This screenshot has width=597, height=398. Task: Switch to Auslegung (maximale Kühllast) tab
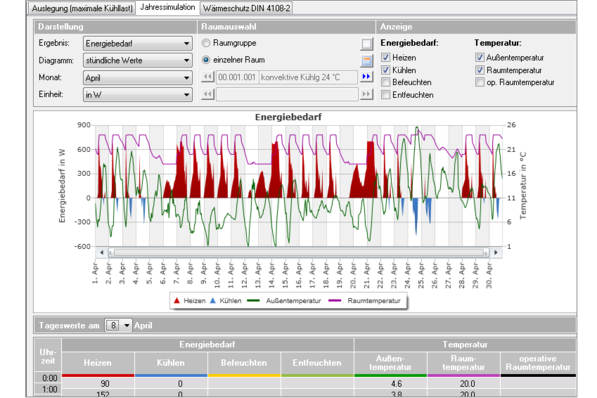[82, 8]
